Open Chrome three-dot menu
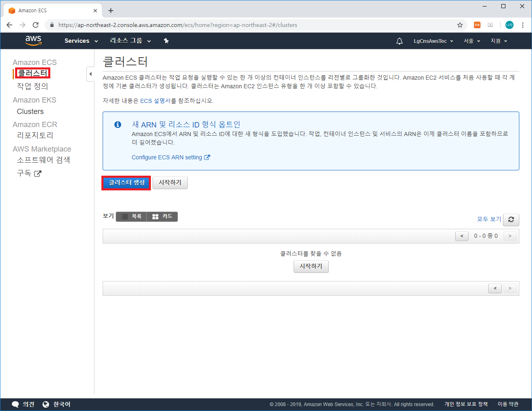This screenshot has width=532, height=411. tap(523, 25)
